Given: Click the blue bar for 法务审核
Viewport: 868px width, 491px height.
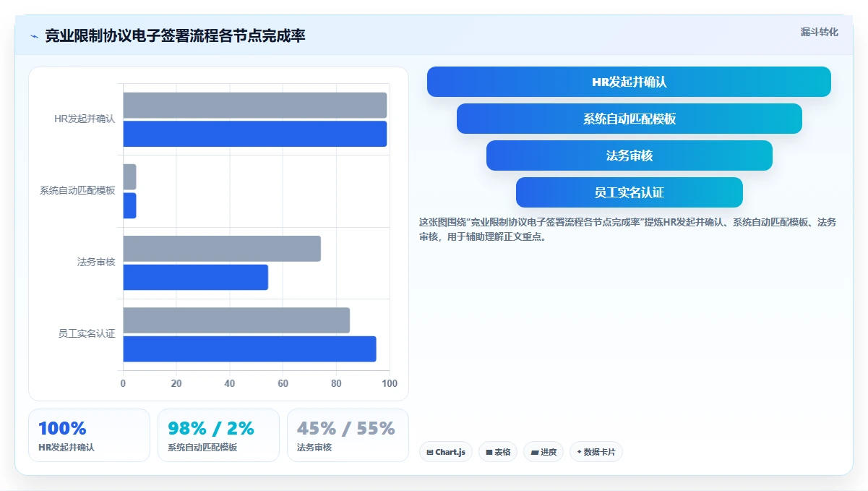Looking at the screenshot, I should click(x=195, y=278).
